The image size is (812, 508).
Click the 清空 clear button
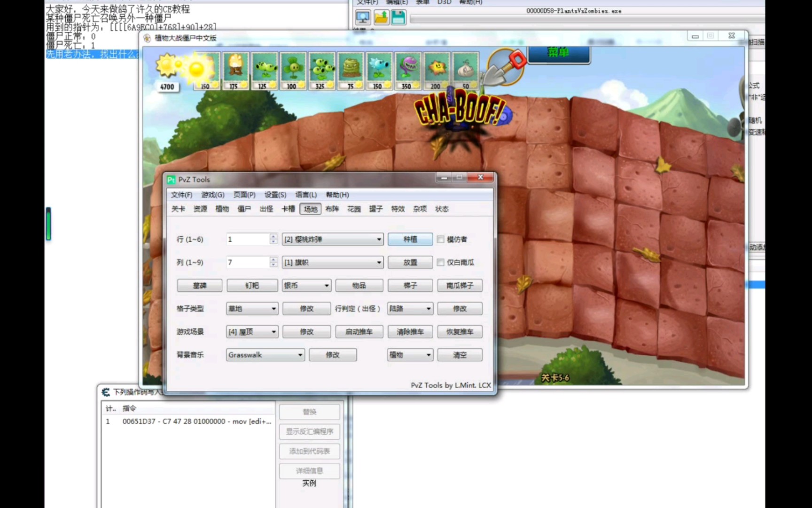460,355
